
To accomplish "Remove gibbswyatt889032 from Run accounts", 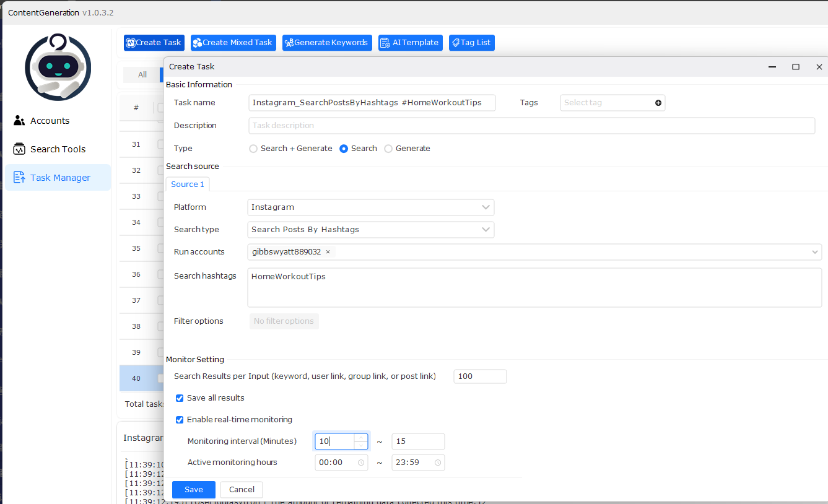I will click(328, 252).
